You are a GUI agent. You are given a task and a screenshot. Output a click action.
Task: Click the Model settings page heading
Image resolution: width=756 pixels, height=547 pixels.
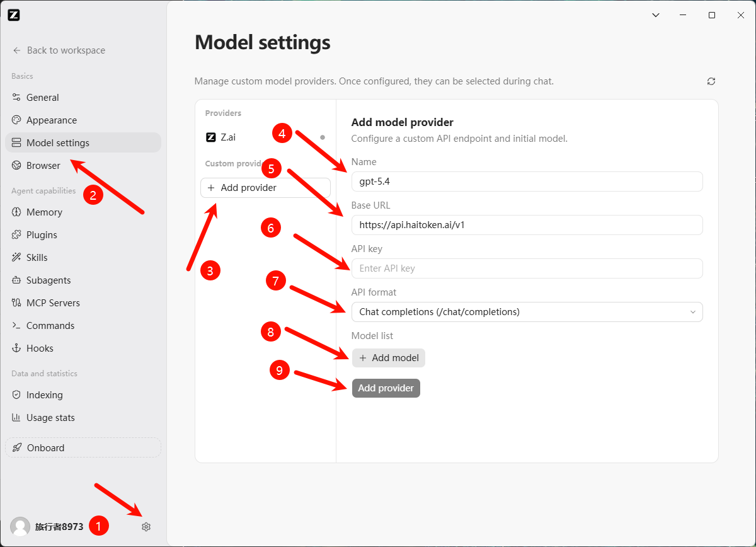pos(263,42)
